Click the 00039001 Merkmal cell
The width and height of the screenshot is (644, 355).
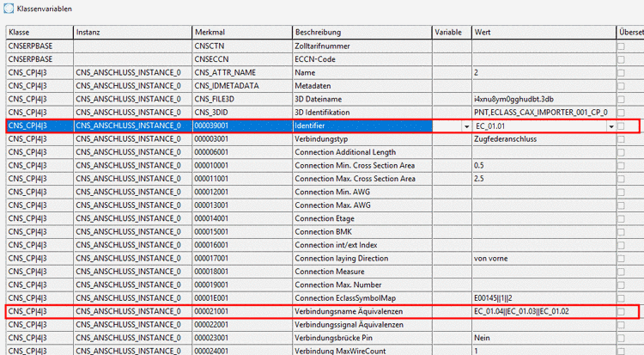point(242,125)
